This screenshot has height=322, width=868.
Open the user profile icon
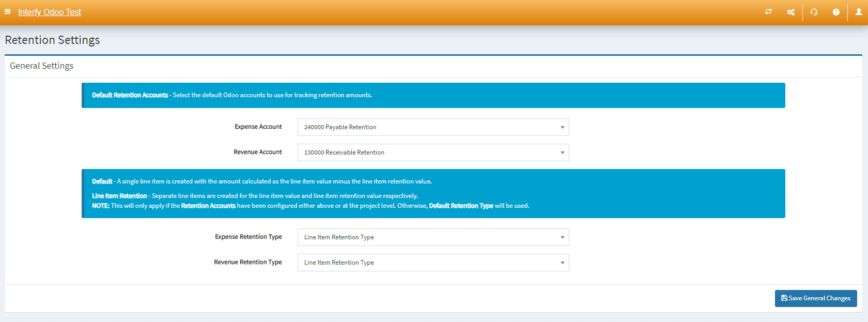point(859,12)
